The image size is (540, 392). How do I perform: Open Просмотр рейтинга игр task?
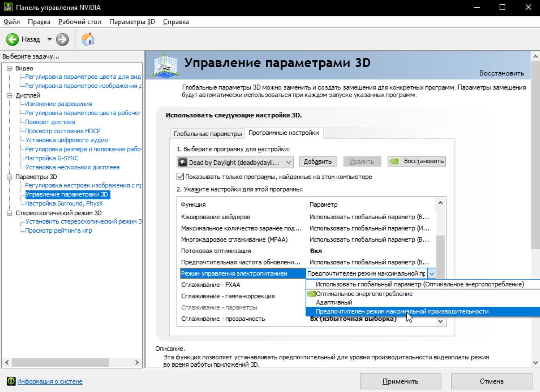click(59, 230)
